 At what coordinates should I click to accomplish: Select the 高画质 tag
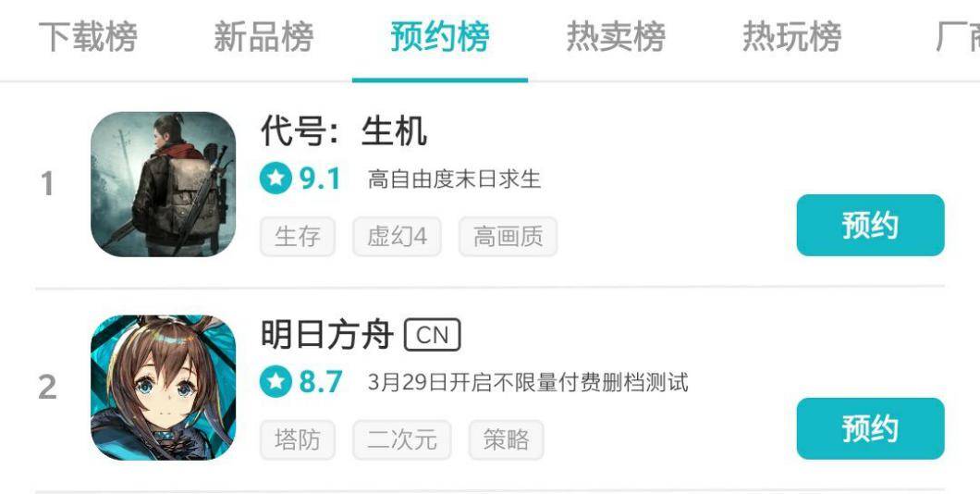(508, 237)
